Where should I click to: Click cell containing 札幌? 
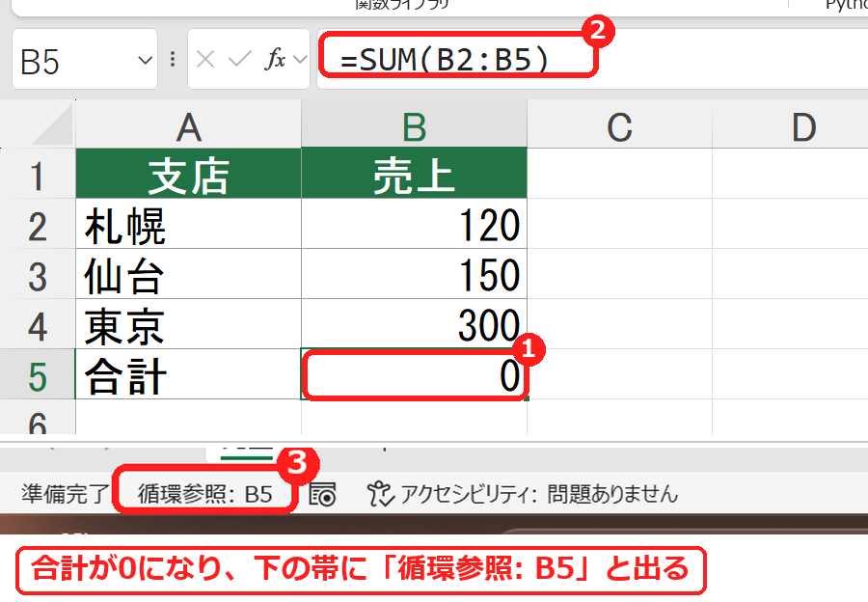pos(188,224)
